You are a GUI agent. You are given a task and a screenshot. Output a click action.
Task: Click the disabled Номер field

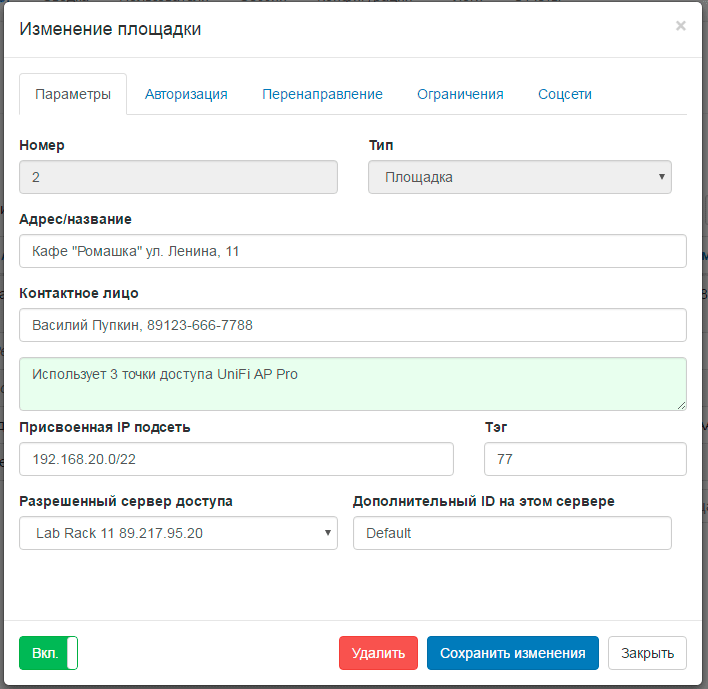[x=178, y=177]
